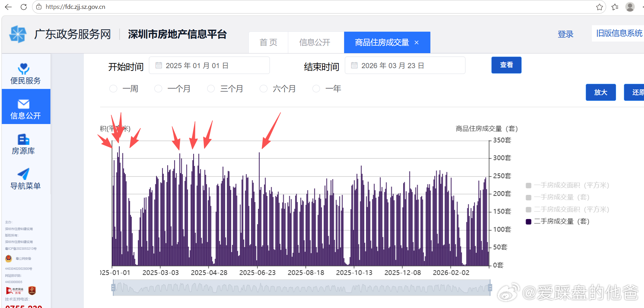The image size is (644, 308).
Task: Click the 粤公网安备 badge icon
Action: 8,258
